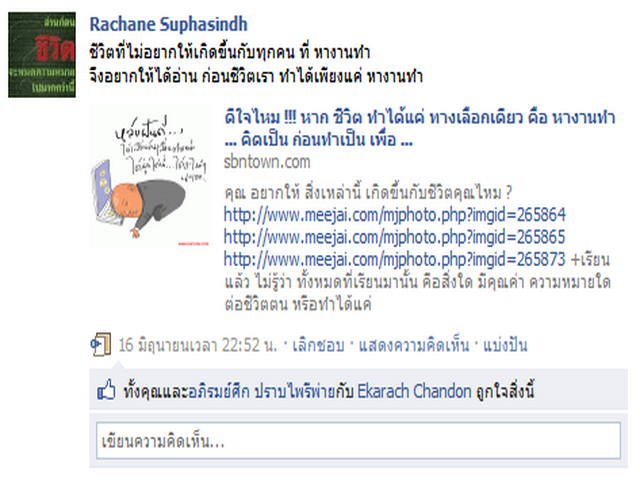Open Ekarach Chandon's profile in likes

tap(414, 391)
